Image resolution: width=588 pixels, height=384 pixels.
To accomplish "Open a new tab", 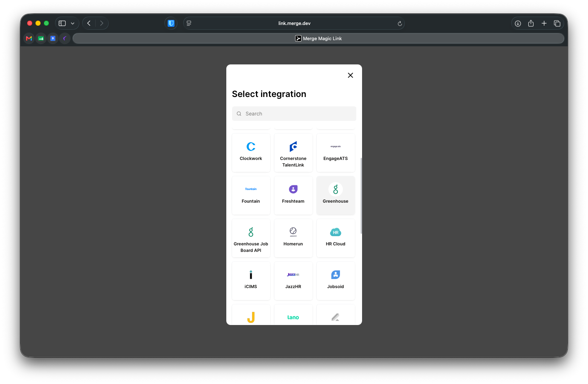I will tap(544, 23).
